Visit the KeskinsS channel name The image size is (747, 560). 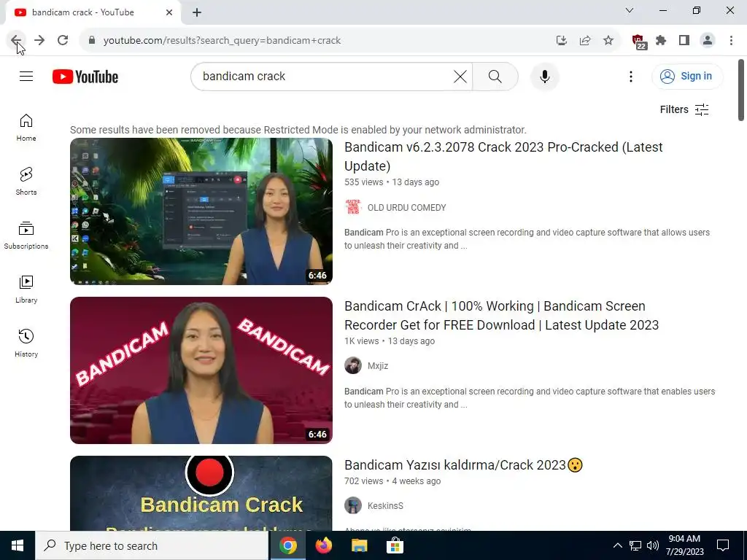tap(385, 506)
